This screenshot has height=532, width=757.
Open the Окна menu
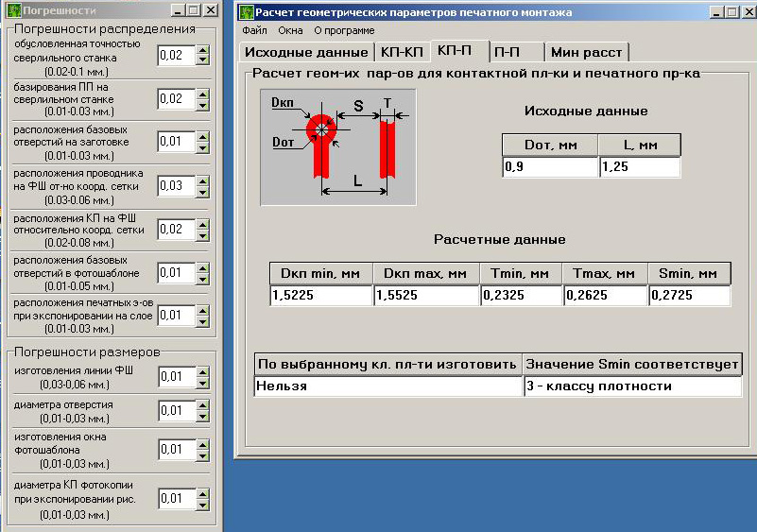290,30
